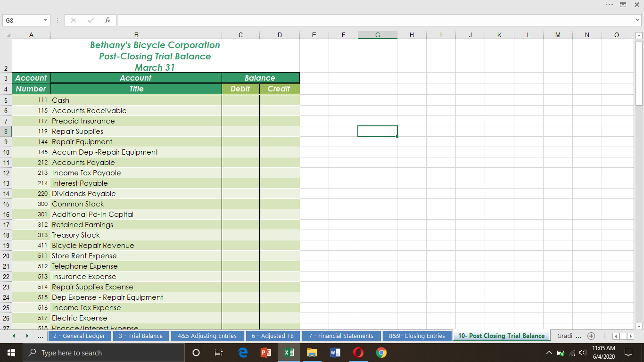Image resolution: width=644 pixels, height=362 pixels.
Task: Open the taskbar clock showing 11:05 AM
Action: 603,353
